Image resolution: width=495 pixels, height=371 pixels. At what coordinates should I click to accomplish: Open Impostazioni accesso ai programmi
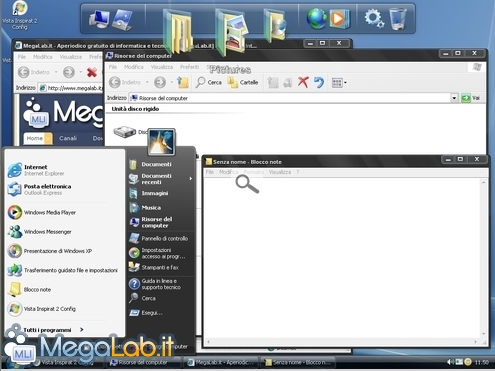point(157,253)
